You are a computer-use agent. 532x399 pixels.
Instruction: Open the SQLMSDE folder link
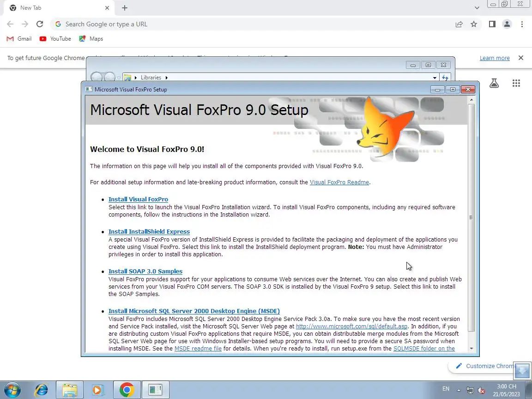(424, 349)
